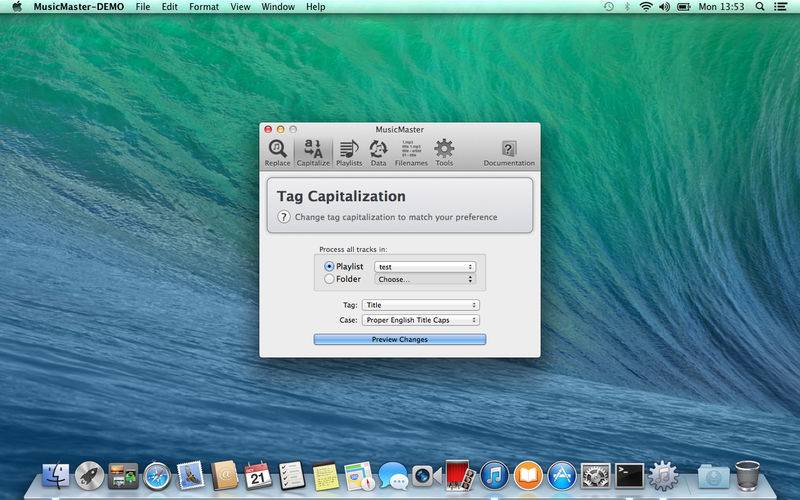The height and width of the screenshot is (500, 800).
Task: Open the MusicMaster-DEMO application menu
Action: tap(79, 7)
